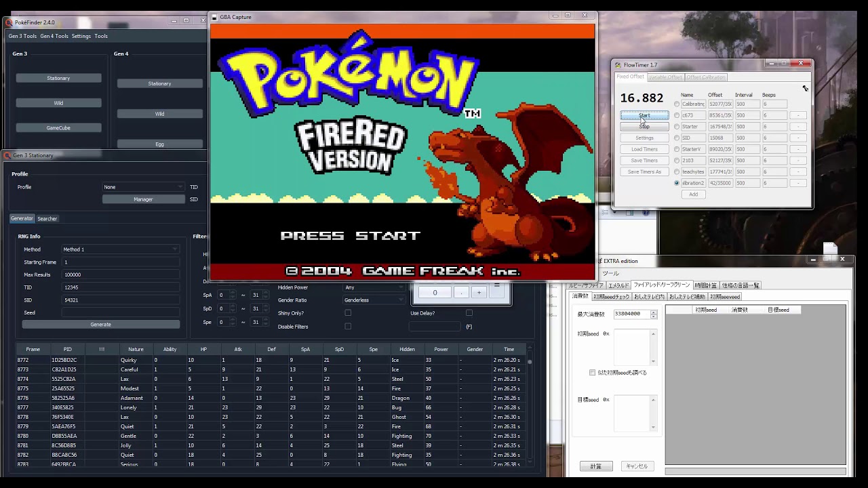Click the decimal point key on the calculator

461,292
